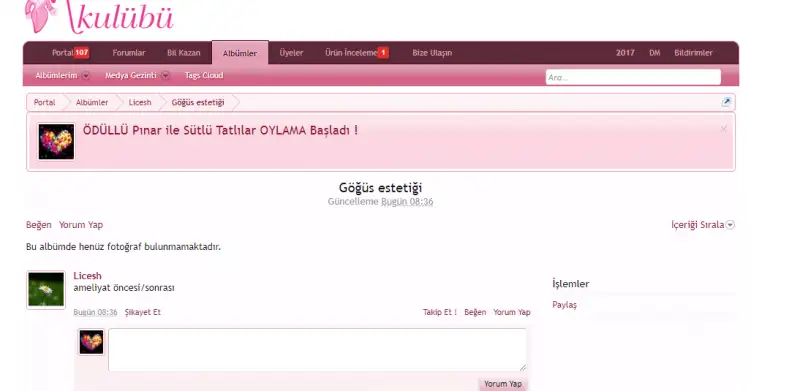The width and height of the screenshot is (800, 391).
Task: Click Paylaş under İşlemler
Action: 564,305
